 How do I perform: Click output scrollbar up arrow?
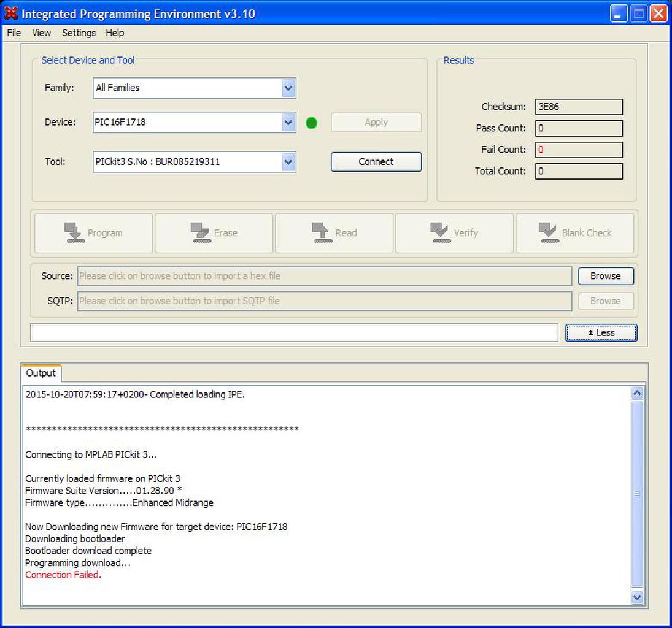[637, 393]
